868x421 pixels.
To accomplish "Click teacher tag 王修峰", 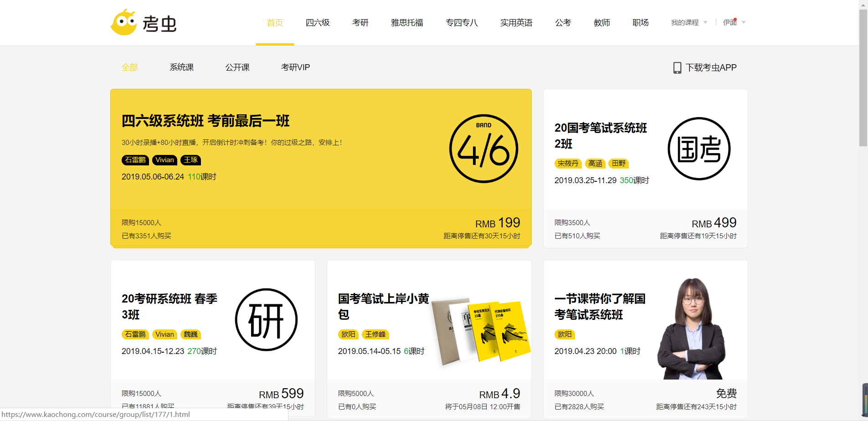I will (375, 334).
